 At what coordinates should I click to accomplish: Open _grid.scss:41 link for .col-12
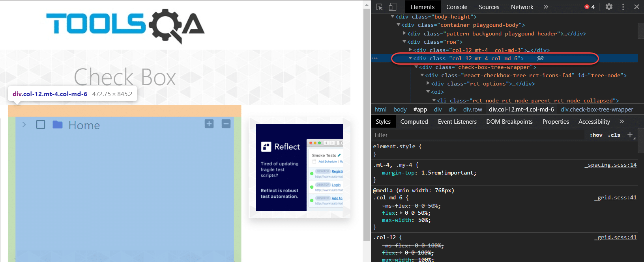coord(616,237)
